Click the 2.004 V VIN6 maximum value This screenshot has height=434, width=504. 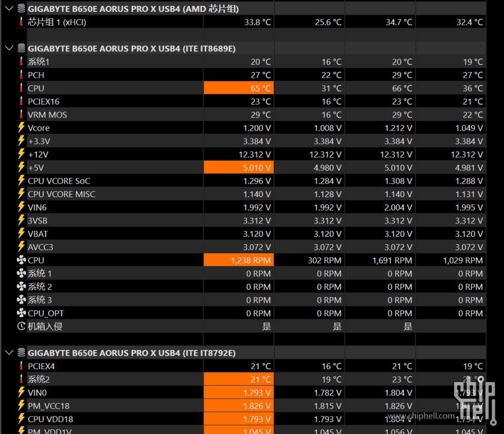(398, 207)
